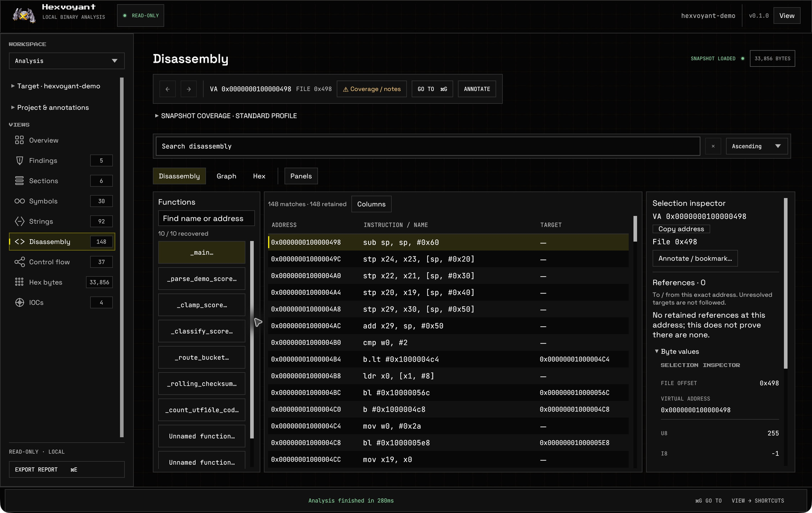
Task: Switch to the Hex tab
Action: click(x=259, y=176)
